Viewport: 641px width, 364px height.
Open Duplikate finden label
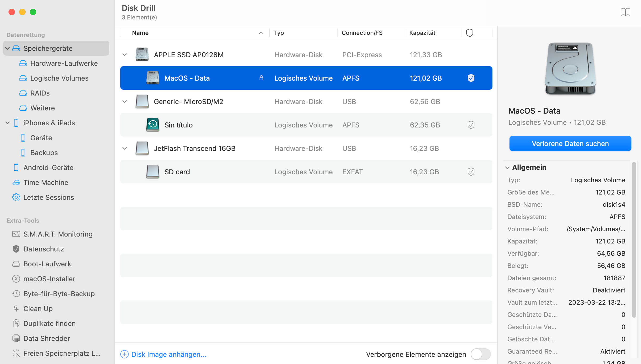(x=50, y=324)
